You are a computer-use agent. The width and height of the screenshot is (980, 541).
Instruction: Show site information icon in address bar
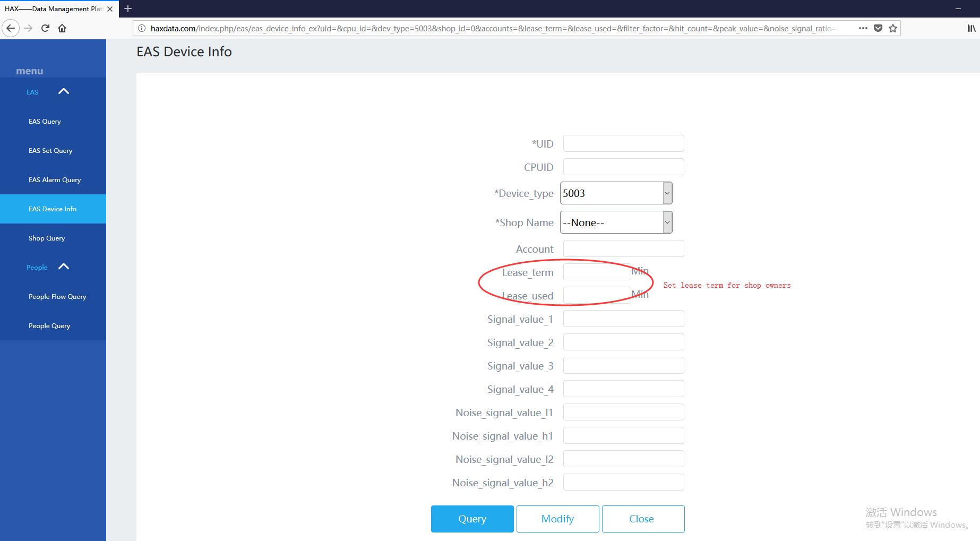(142, 28)
